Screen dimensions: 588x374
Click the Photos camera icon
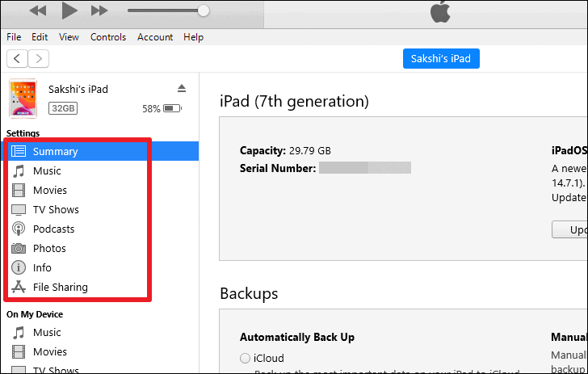pyautogui.click(x=19, y=248)
